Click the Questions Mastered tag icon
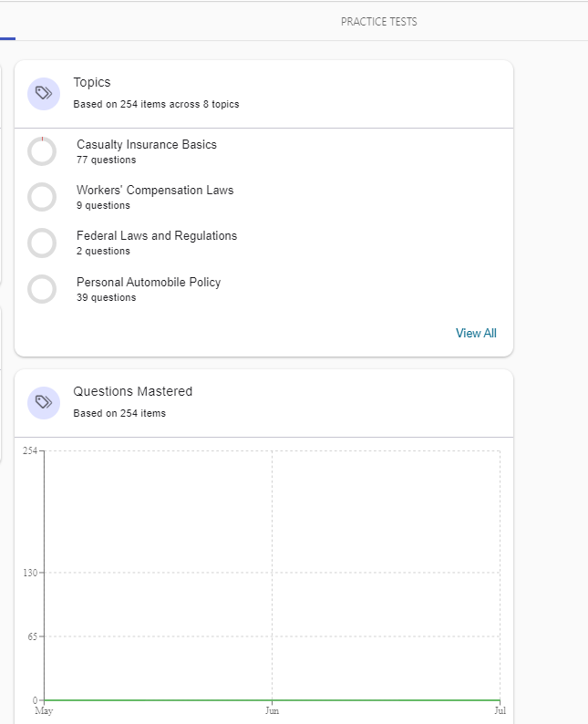Viewport: 588px width, 724px height. coord(43,402)
